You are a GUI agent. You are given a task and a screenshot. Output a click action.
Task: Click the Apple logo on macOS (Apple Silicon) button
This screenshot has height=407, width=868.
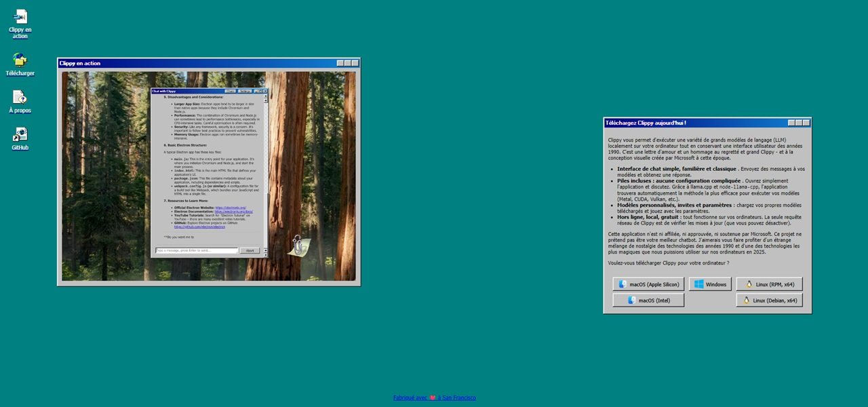point(623,284)
